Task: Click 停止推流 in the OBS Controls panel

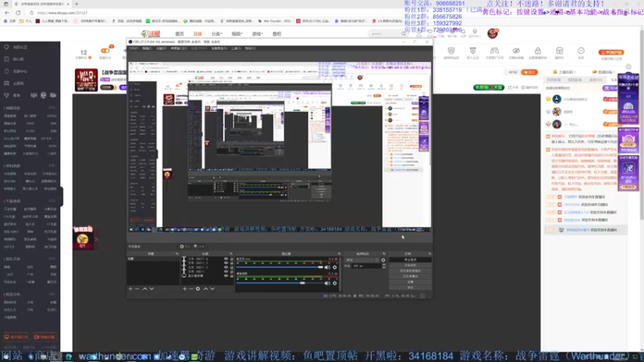Action: pyautogui.click(x=411, y=260)
